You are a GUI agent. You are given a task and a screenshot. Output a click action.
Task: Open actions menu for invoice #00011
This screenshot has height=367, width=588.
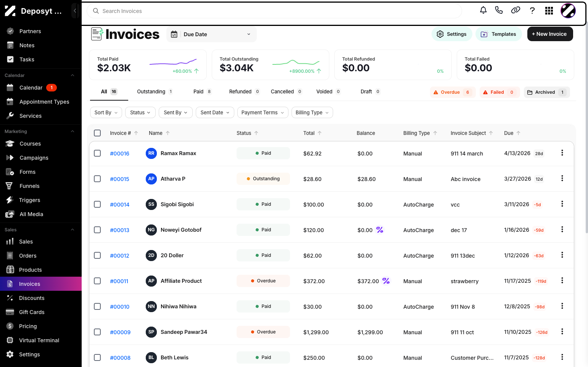tap(562, 280)
